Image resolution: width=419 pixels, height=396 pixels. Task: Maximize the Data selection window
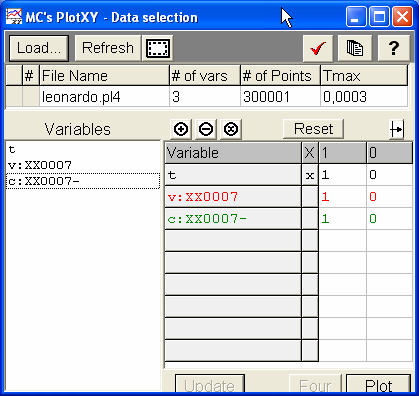(379, 16)
